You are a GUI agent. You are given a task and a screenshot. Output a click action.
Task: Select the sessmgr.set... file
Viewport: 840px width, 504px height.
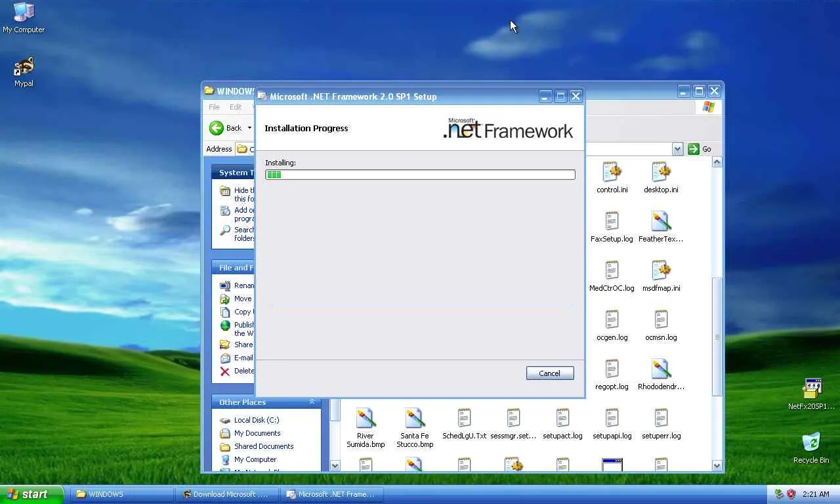tap(513, 425)
